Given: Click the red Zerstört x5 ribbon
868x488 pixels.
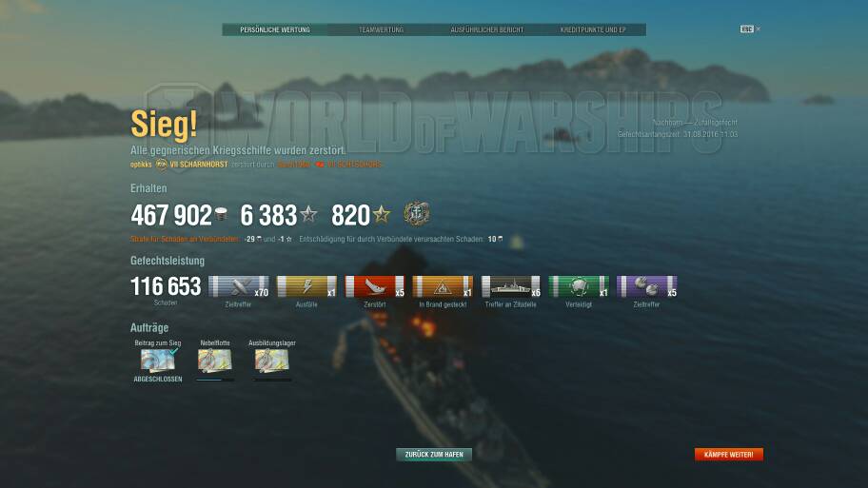Looking at the screenshot, I should 375,286.
